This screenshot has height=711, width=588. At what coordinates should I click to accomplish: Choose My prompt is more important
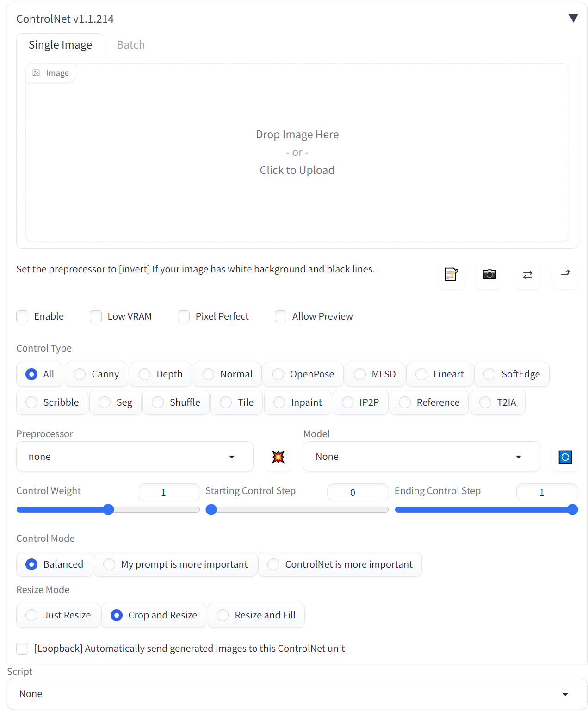click(175, 564)
